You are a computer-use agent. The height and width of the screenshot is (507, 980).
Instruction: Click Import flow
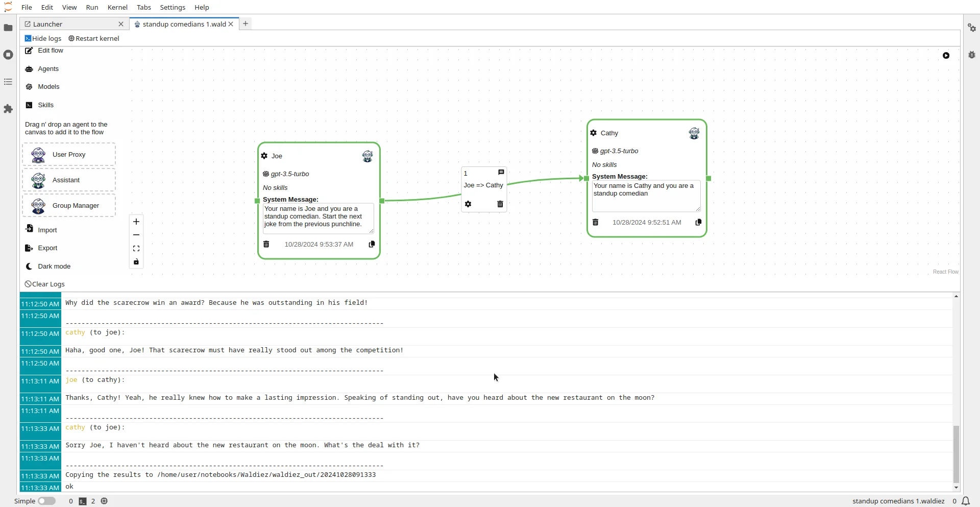click(41, 230)
